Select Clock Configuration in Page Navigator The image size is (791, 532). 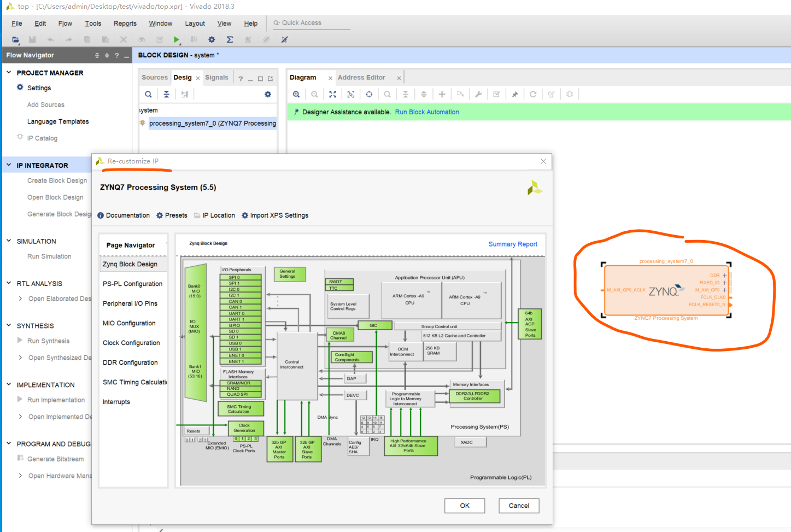click(131, 343)
